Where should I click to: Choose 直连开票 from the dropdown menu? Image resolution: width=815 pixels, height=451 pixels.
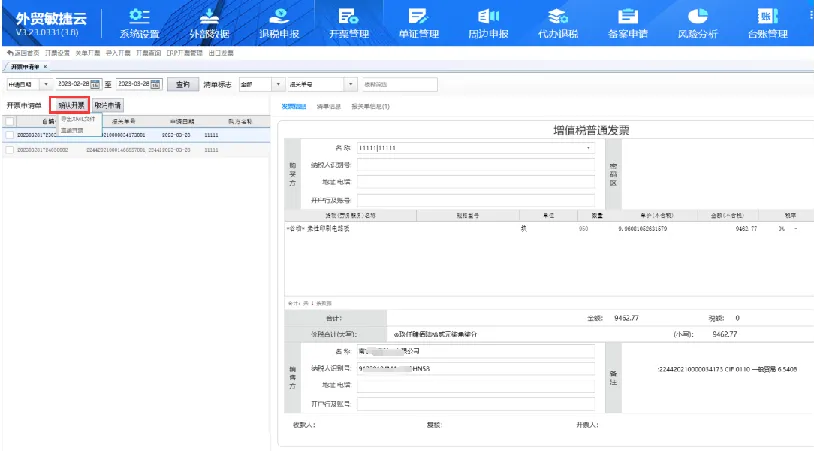pos(72,130)
